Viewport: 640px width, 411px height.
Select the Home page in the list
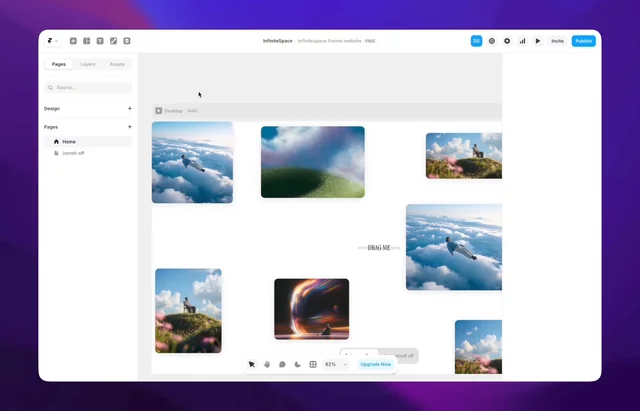(88, 142)
